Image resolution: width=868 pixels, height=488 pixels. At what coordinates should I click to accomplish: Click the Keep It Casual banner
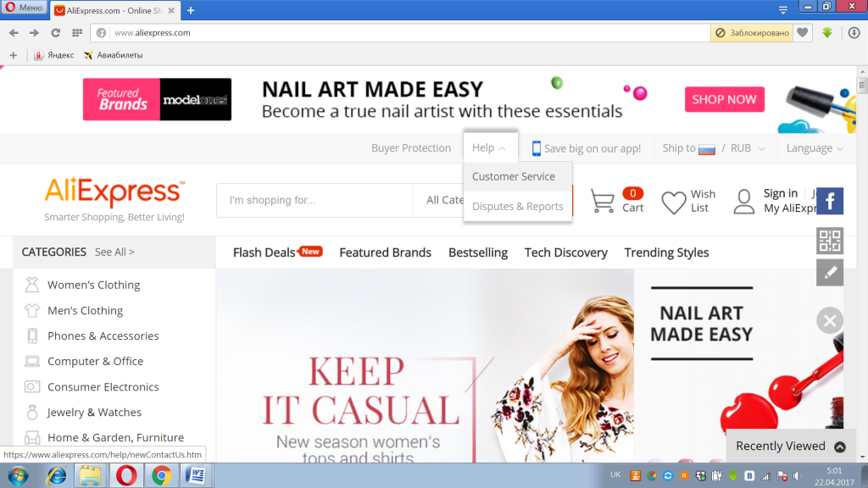[425, 366]
